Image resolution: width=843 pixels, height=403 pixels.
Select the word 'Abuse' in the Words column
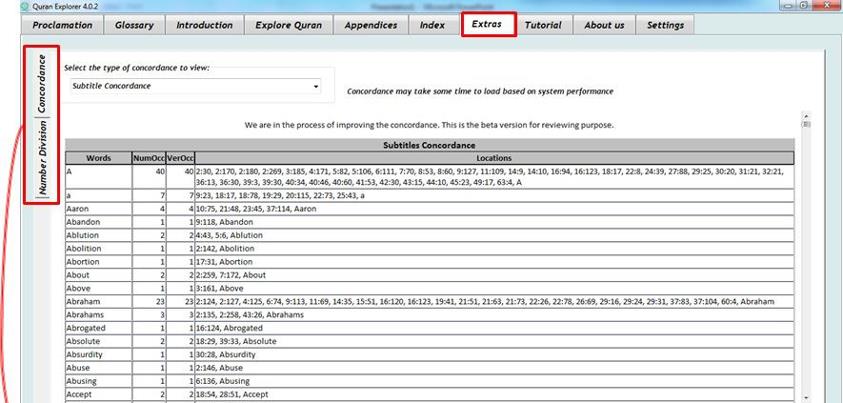(78, 368)
